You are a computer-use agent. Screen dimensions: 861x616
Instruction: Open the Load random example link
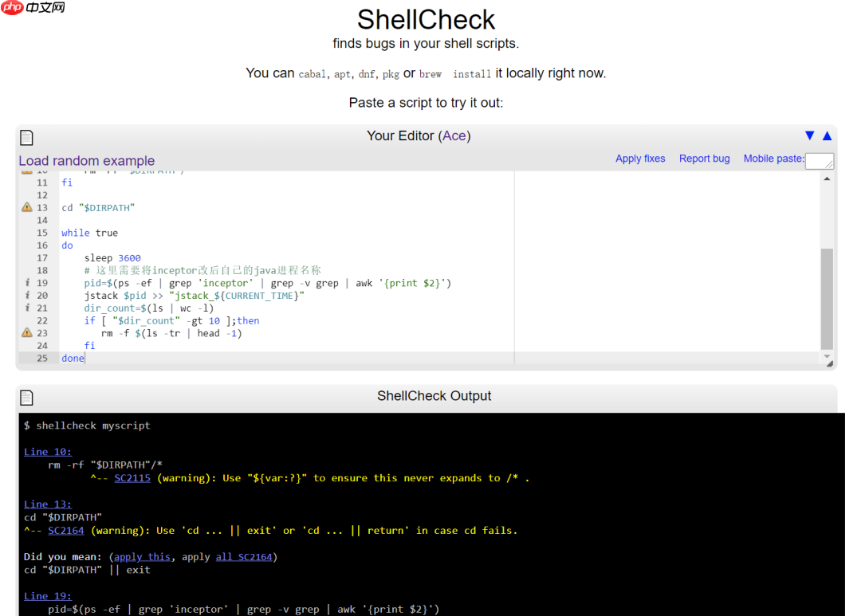pyautogui.click(x=87, y=161)
